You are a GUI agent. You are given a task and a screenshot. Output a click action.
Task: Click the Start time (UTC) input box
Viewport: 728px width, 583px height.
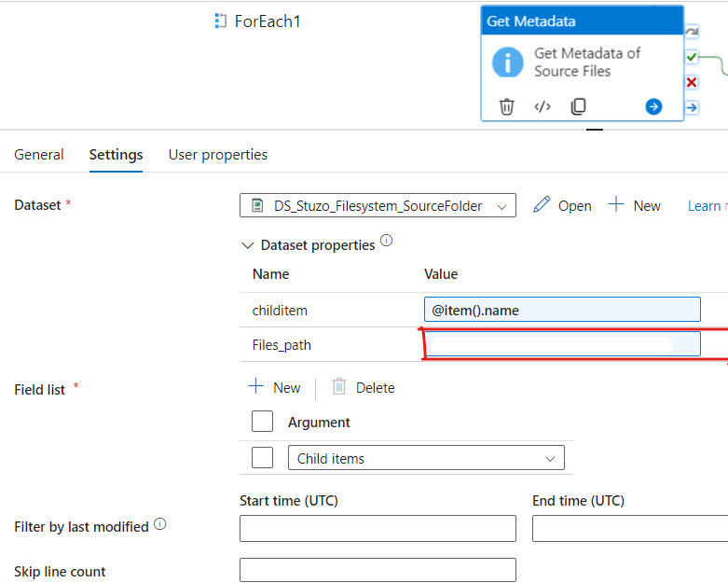tap(378, 528)
